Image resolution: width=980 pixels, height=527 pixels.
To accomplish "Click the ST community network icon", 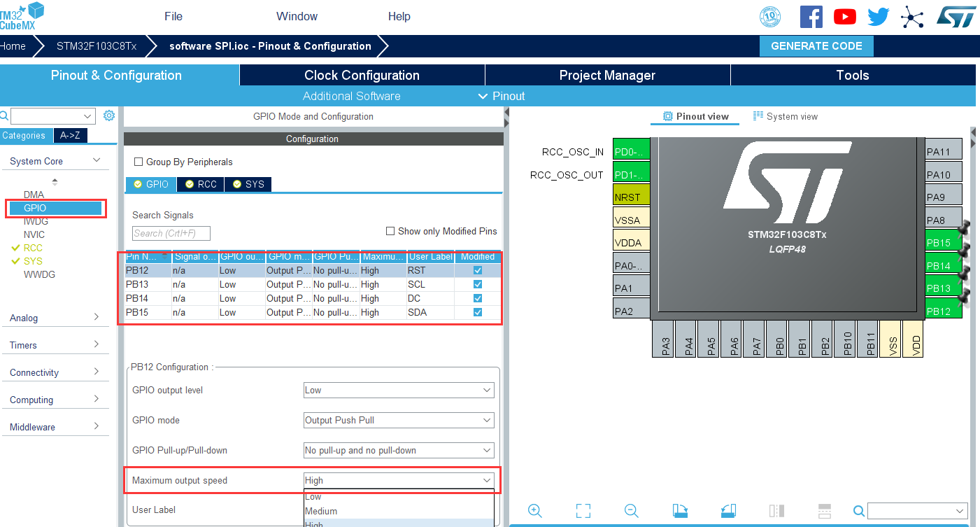I will pos(912,17).
